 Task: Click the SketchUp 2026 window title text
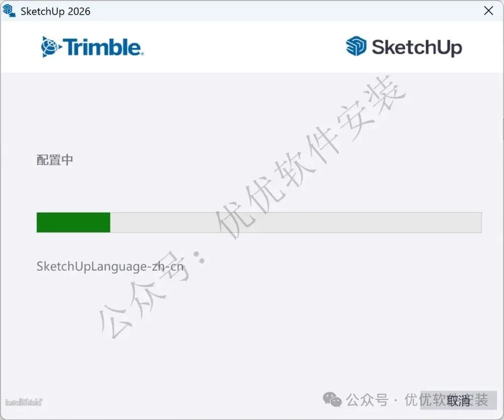[55, 11]
